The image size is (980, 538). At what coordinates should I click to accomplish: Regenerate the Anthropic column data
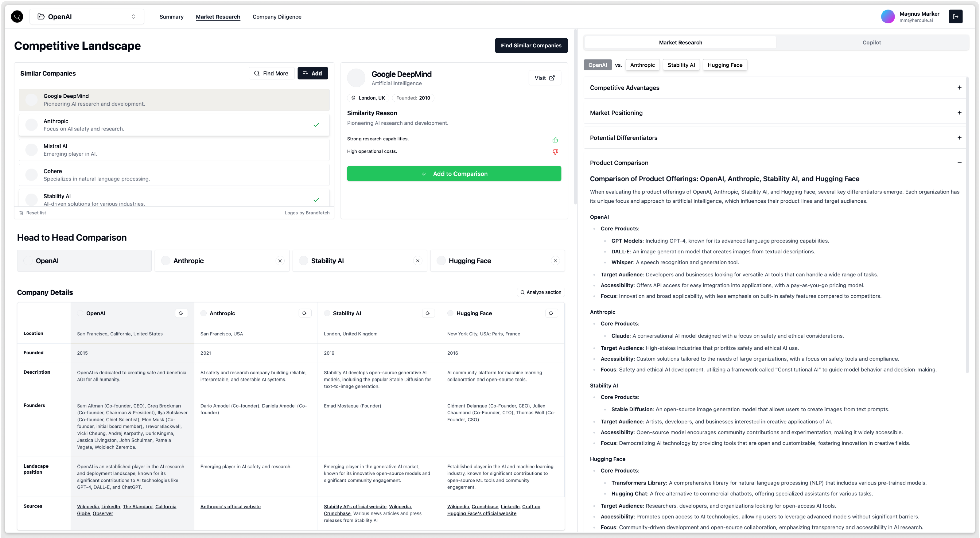(x=304, y=313)
